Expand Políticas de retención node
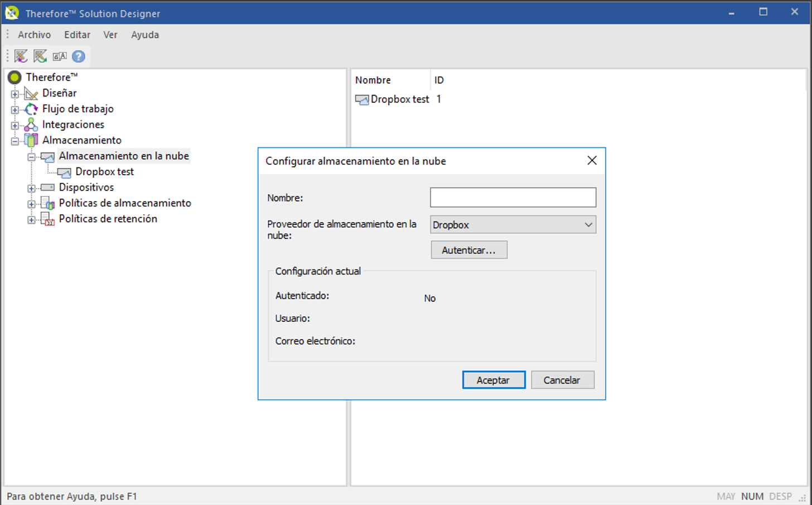The width and height of the screenshot is (812, 505). click(x=32, y=219)
